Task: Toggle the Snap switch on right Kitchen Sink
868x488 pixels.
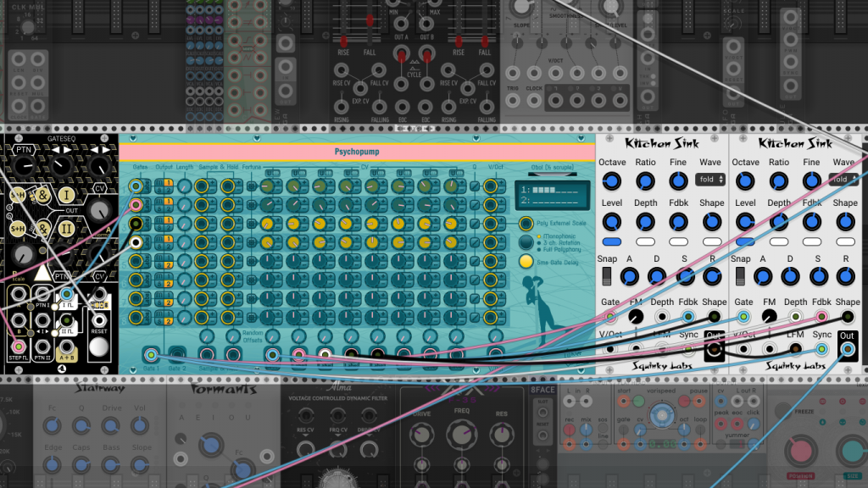Action: tap(740, 276)
